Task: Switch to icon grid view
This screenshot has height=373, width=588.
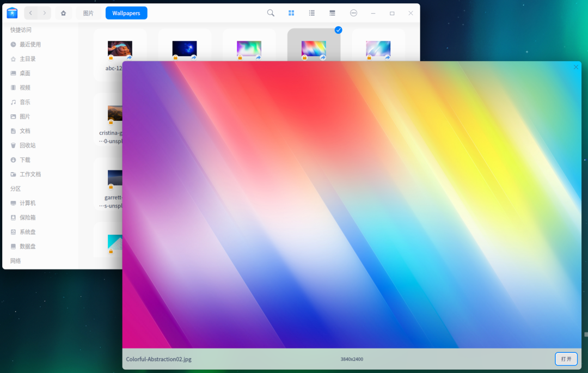Action: point(291,13)
